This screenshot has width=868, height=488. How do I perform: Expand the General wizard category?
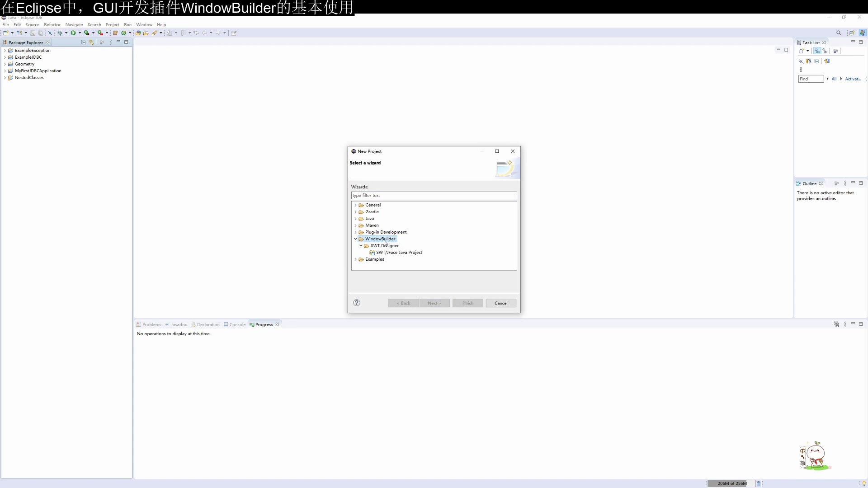point(356,205)
